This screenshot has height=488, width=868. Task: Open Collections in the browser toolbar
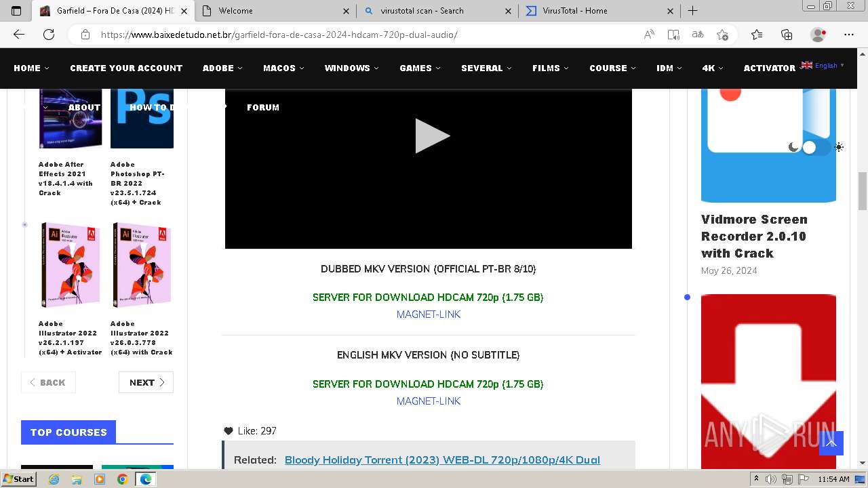787,35
